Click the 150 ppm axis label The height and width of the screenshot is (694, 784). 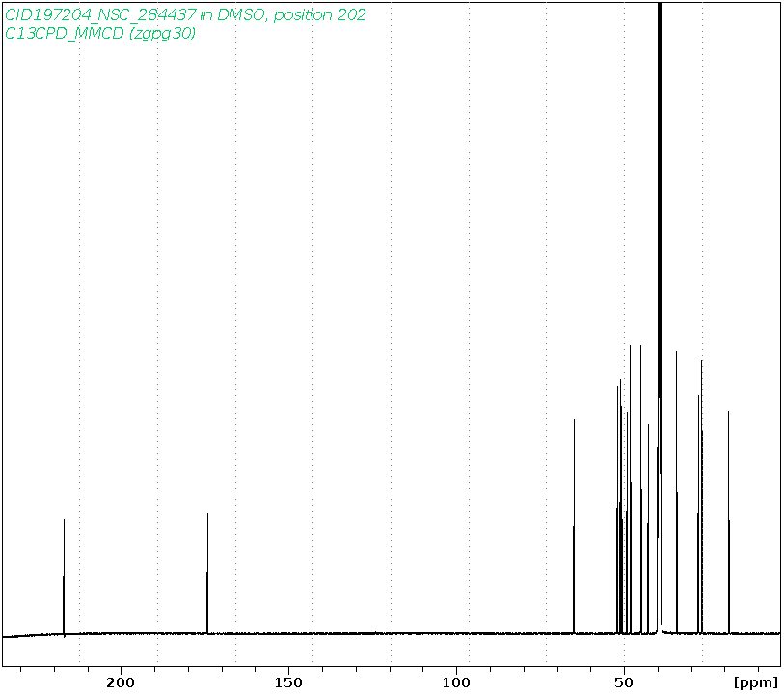[x=288, y=682]
